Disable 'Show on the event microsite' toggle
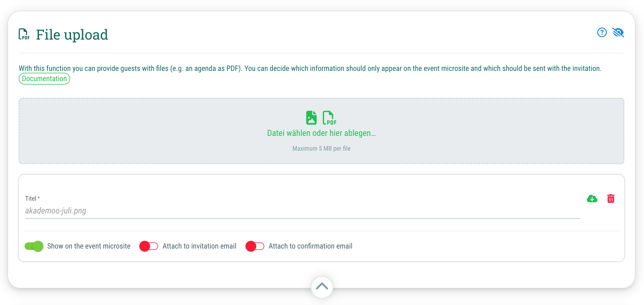644x305 pixels. (x=34, y=246)
